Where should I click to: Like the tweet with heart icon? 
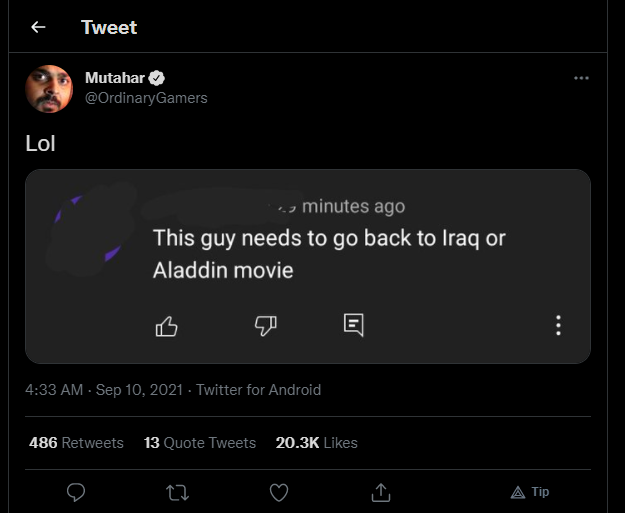pos(279,492)
